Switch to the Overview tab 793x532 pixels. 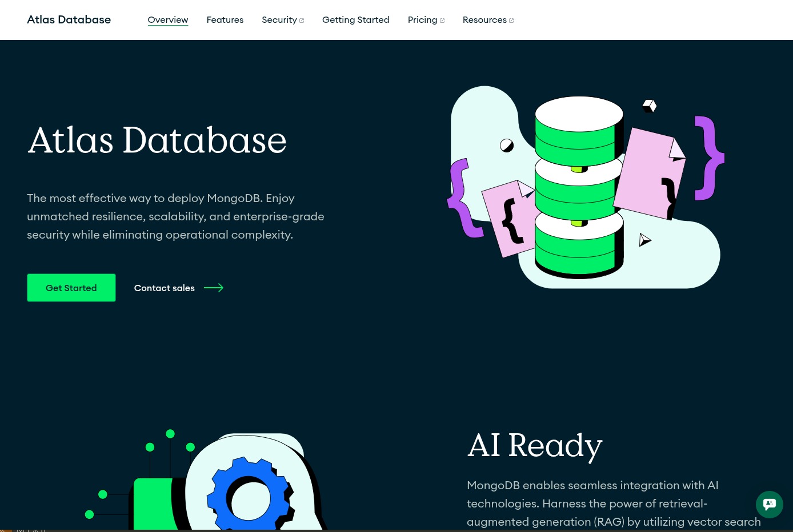tap(168, 20)
